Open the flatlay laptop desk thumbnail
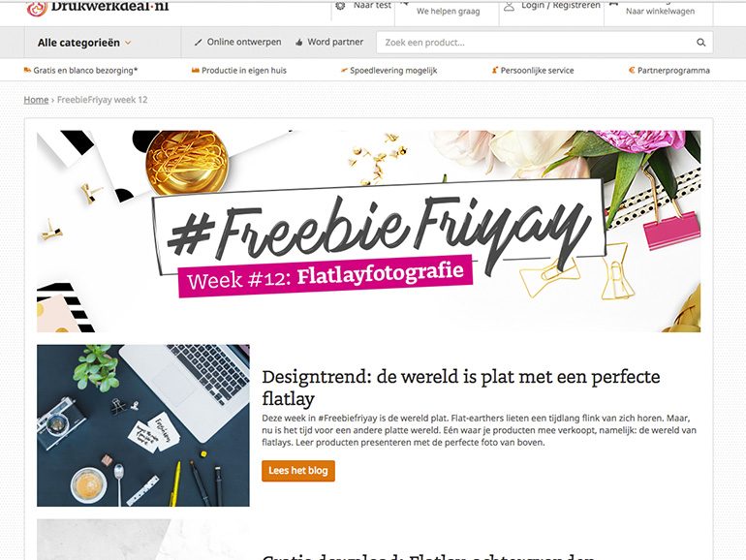 pyautogui.click(x=143, y=425)
